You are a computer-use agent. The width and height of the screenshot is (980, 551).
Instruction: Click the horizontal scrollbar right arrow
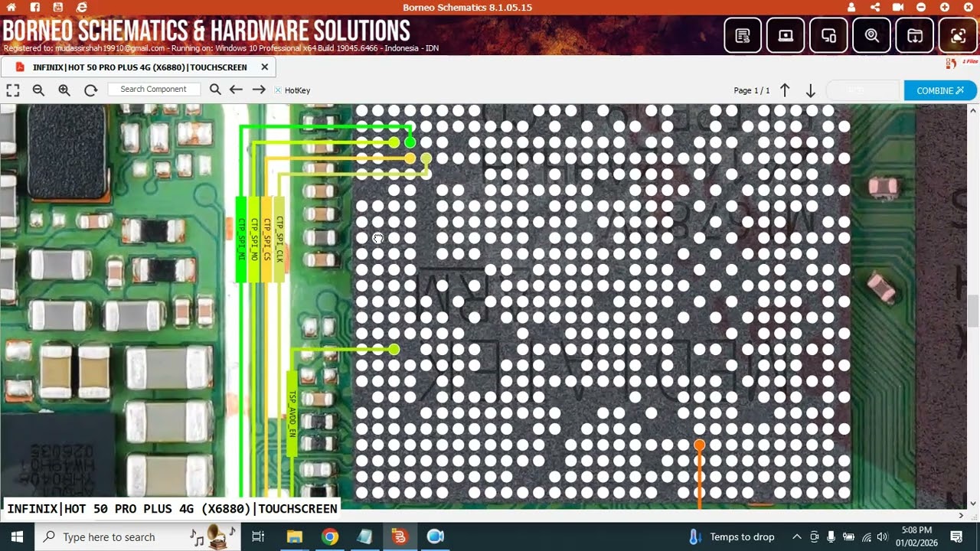961,515
